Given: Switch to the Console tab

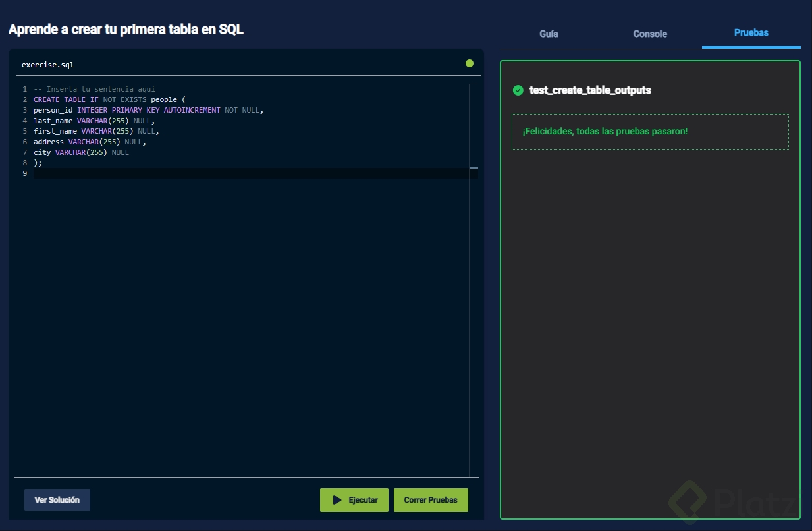Looking at the screenshot, I should [650, 34].
